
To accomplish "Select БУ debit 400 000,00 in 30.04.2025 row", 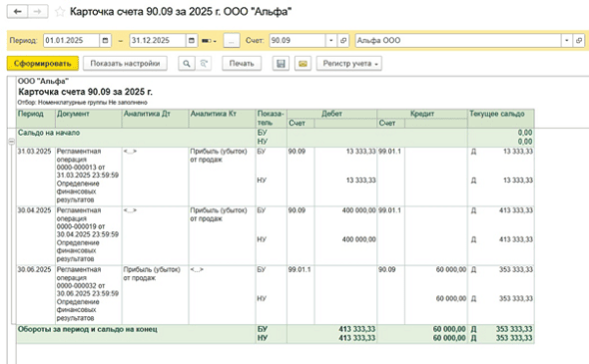I will 358,210.
